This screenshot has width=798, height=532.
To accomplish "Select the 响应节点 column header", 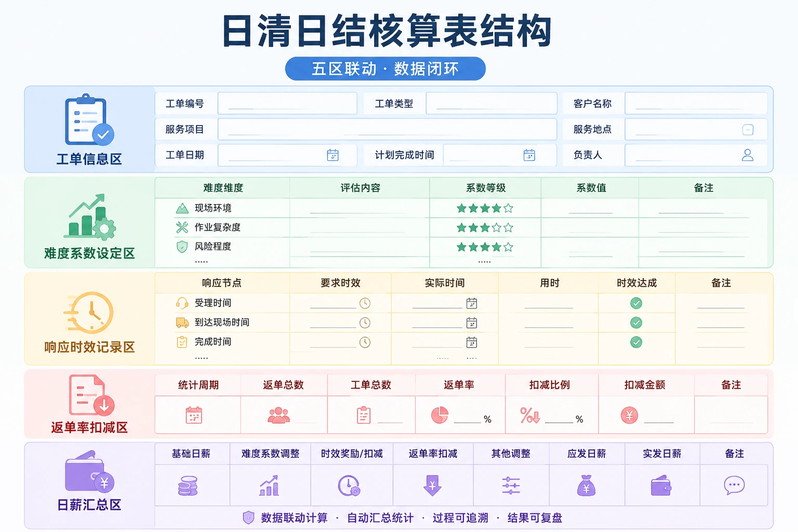I will [222, 283].
